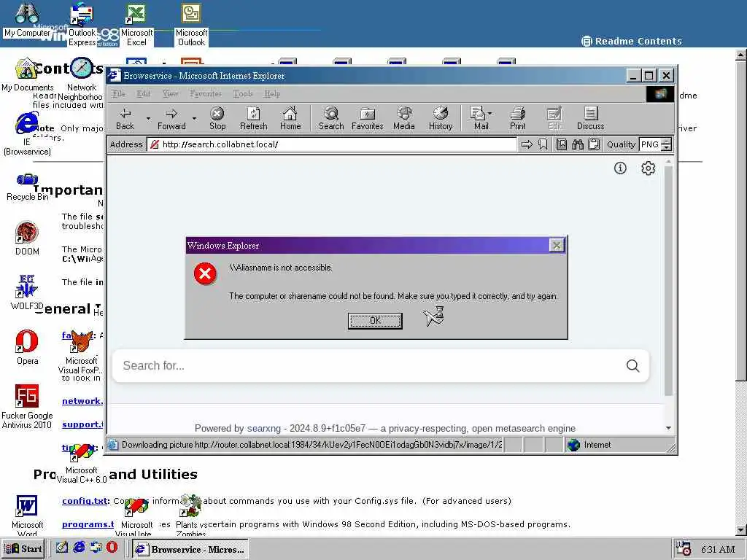Close the Windows Explorer error dialog
747x560 pixels.
point(557,245)
